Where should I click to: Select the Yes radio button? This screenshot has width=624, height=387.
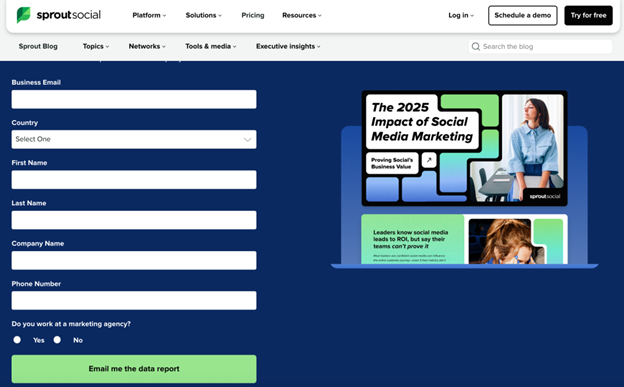(17, 340)
